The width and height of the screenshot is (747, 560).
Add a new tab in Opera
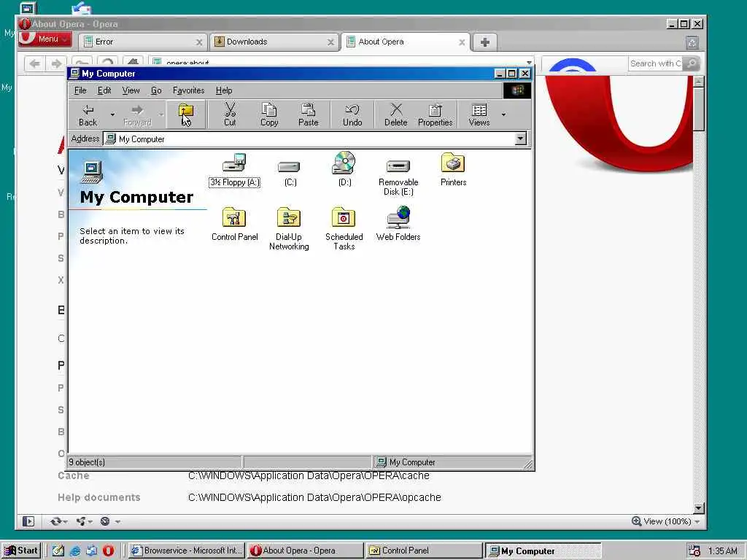tap(485, 42)
